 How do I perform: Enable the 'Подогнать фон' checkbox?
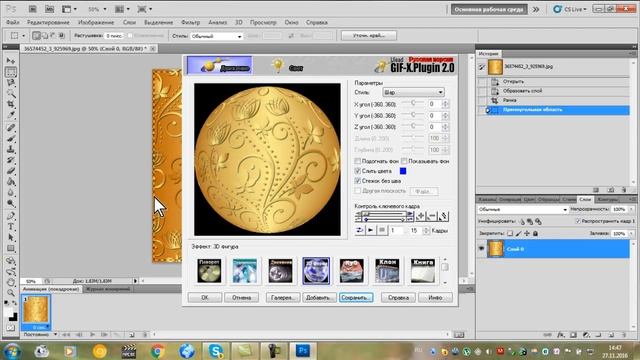(x=358, y=161)
